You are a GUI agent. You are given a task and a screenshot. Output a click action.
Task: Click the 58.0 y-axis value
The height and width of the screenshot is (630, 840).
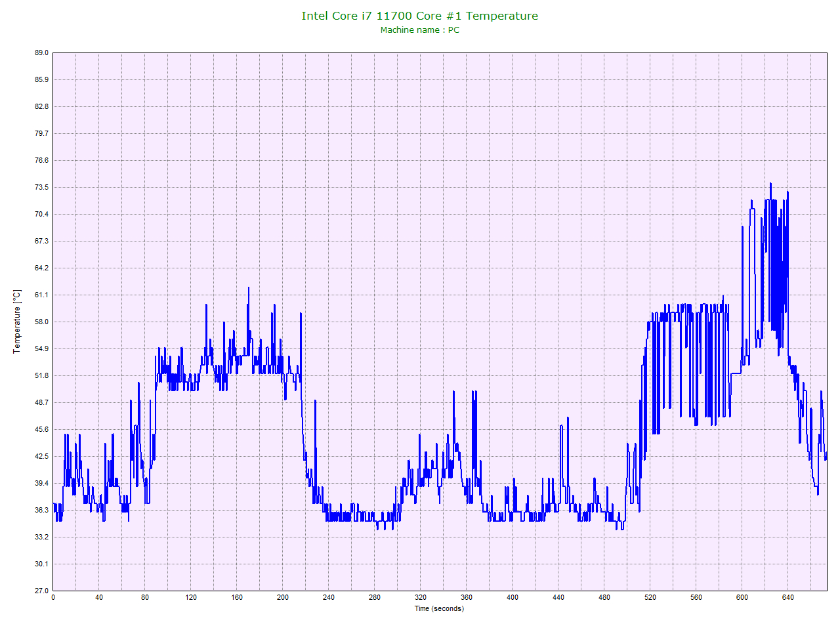[x=41, y=322]
